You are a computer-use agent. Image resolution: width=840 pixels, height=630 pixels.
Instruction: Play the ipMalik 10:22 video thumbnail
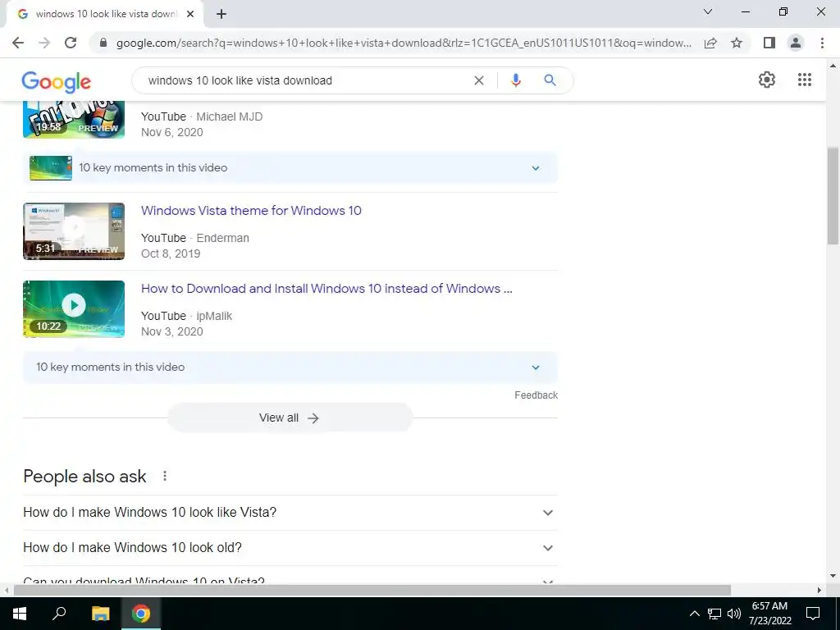(x=74, y=309)
